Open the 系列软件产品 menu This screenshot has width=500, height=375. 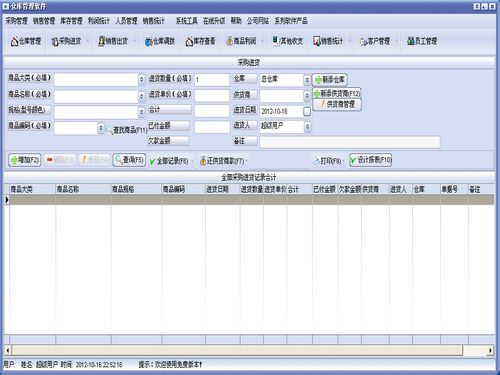tap(291, 21)
